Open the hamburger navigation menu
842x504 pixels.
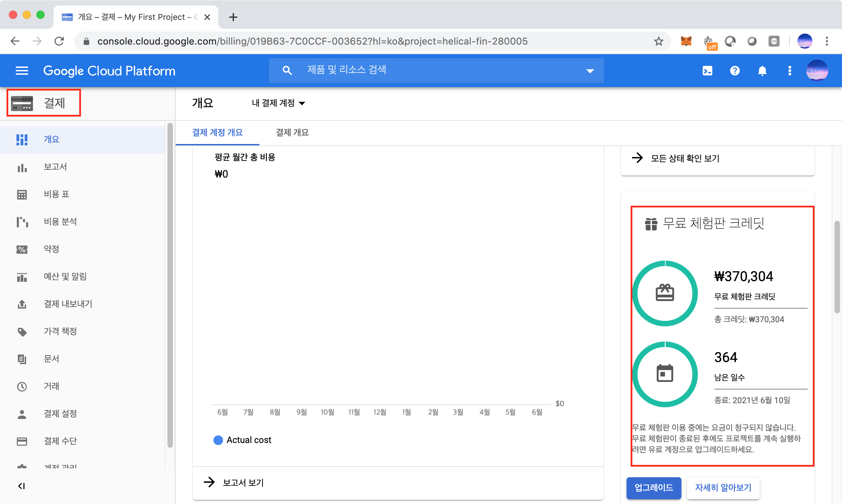pos(22,71)
